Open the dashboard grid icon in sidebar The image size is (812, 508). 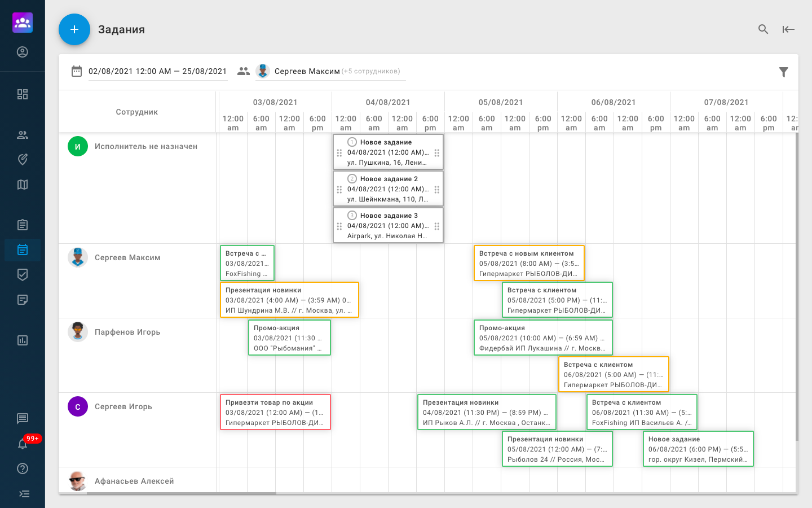(23, 94)
